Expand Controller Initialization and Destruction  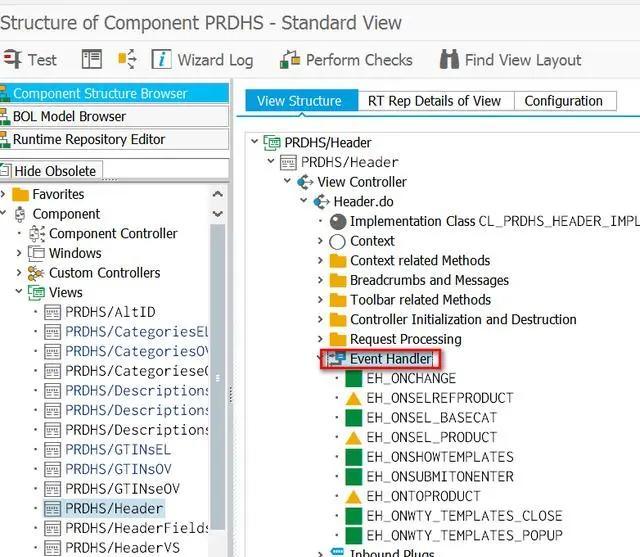pyautogui.click(x=320, y=319)
